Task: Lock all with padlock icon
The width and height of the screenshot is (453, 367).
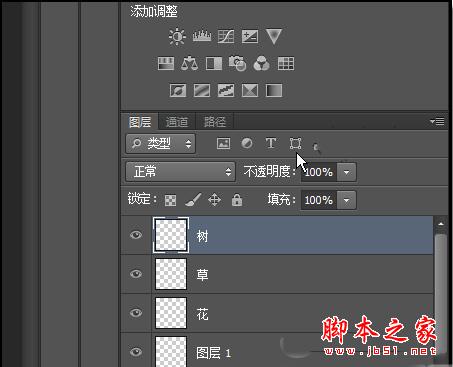Action: [x=237, y=200]
